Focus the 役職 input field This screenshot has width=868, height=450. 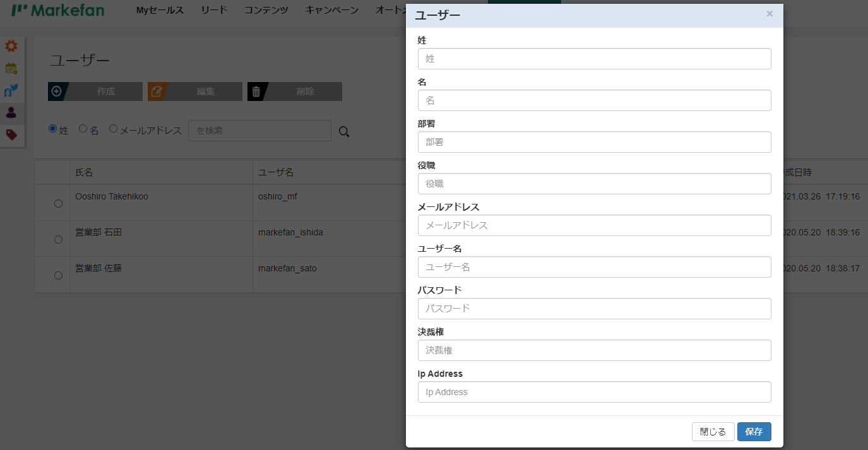[x=595, y=184]
